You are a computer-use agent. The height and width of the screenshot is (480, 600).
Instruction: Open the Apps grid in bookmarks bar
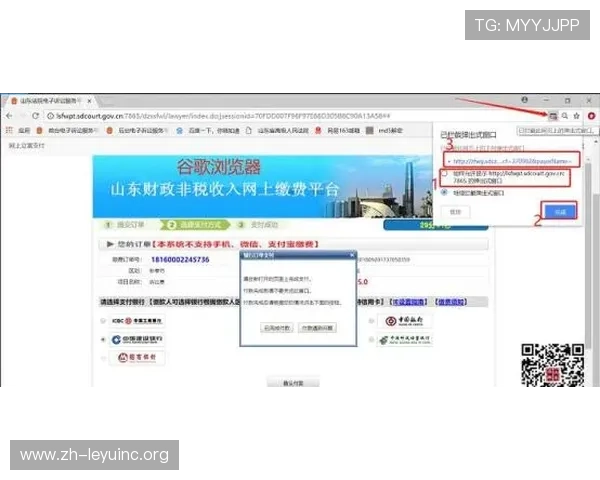pos(19,131)
